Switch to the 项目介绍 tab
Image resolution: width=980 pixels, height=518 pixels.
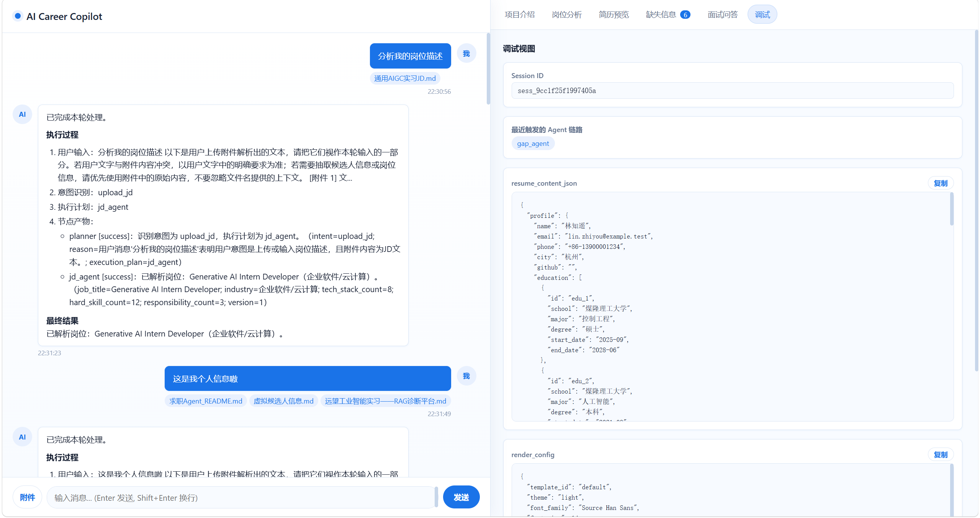pyautogui.click(x=519, y=15)
